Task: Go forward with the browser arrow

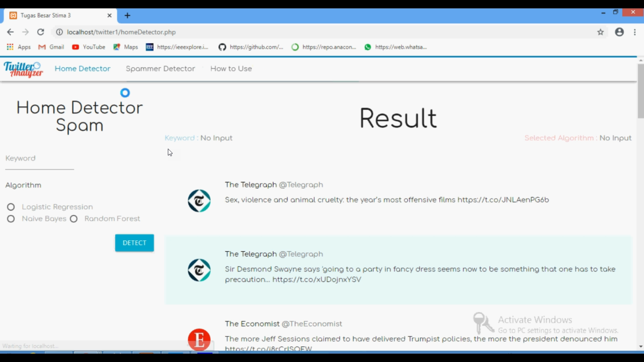Action: point(25,32)
